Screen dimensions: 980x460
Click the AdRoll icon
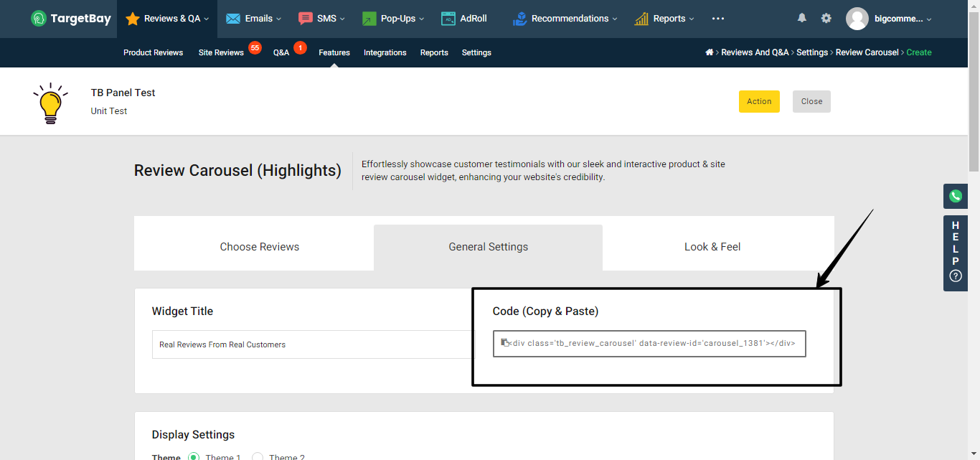[448, 19]
